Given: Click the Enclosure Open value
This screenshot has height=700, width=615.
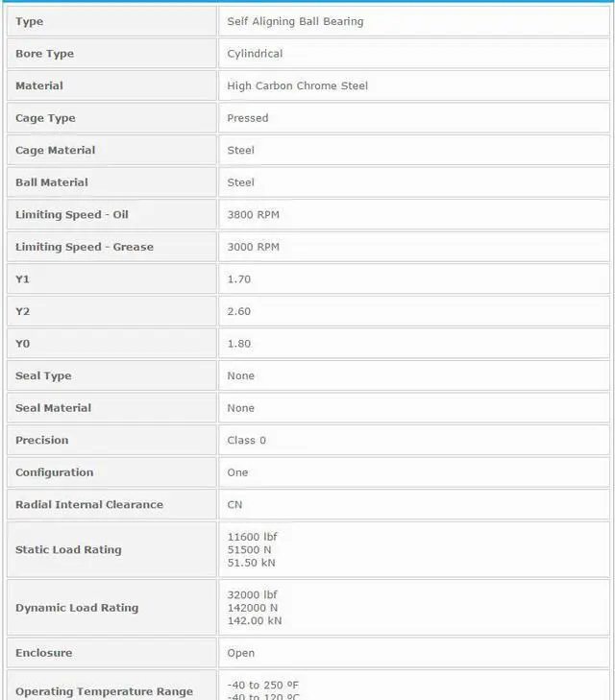Looking at the screenshot, I should (x=241, y=653).
